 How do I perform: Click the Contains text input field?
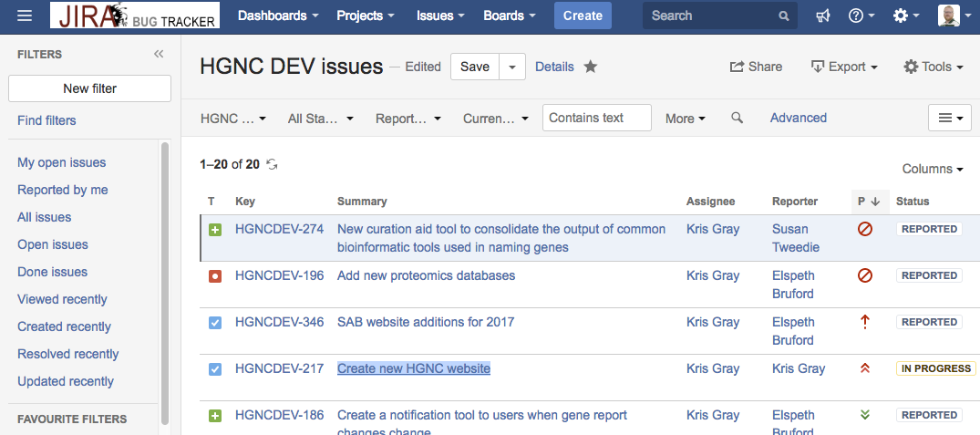tap(596, 118)
